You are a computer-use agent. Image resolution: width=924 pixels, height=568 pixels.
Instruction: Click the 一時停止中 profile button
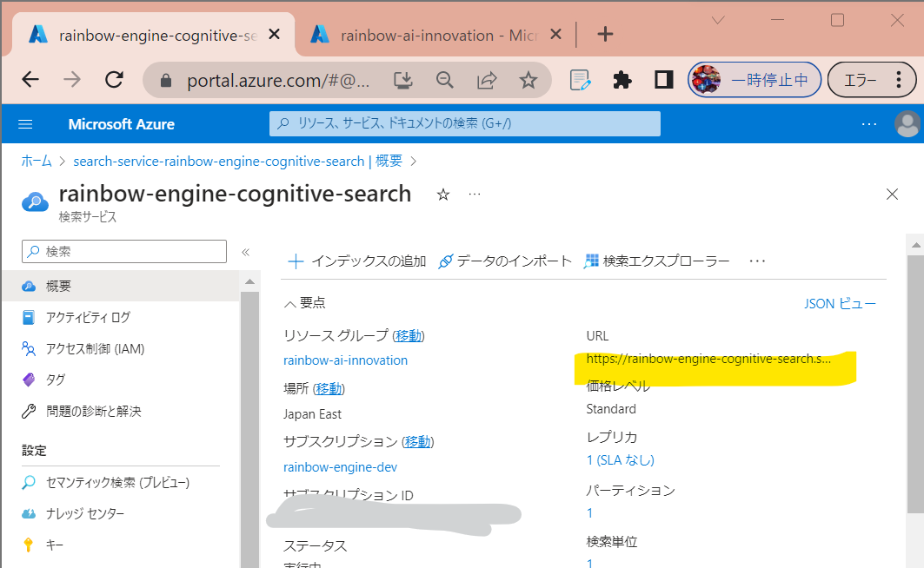coord(754,79)
